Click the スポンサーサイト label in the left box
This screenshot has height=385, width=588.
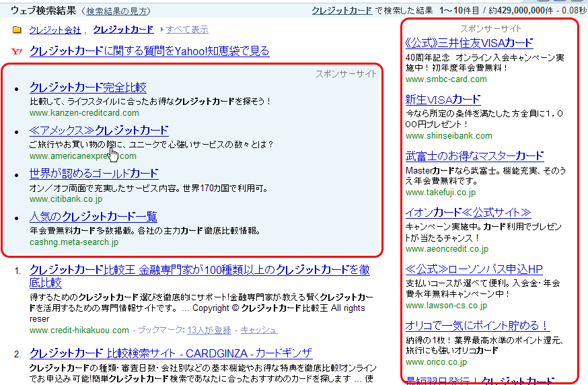pyautogui.click(x=346, y=74)
